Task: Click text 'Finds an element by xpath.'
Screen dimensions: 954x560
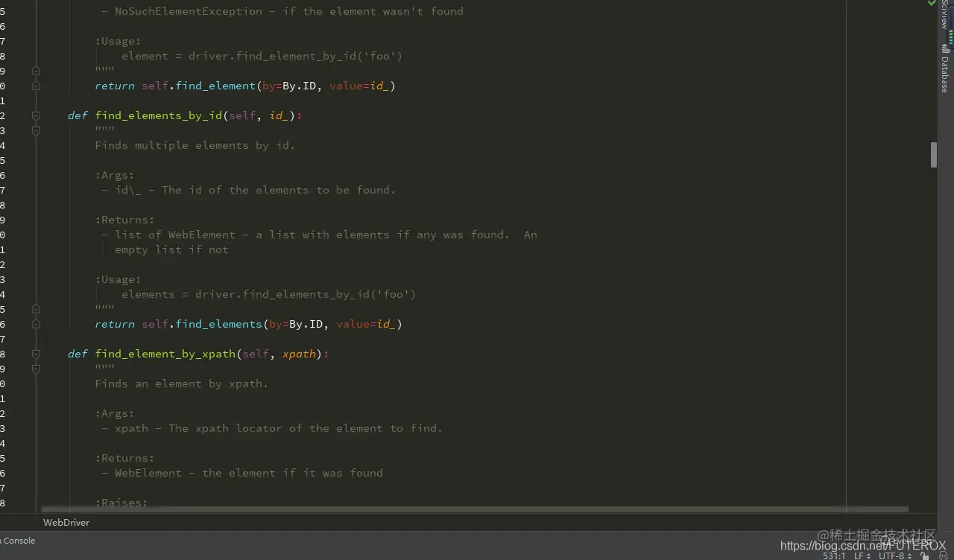Action: (x=181, y=384)
